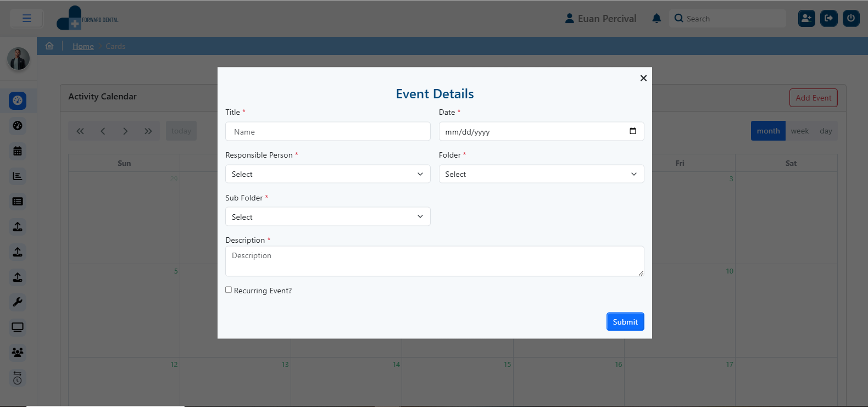Submit the event form
868x407 pixels.
(x=625, y=322)
